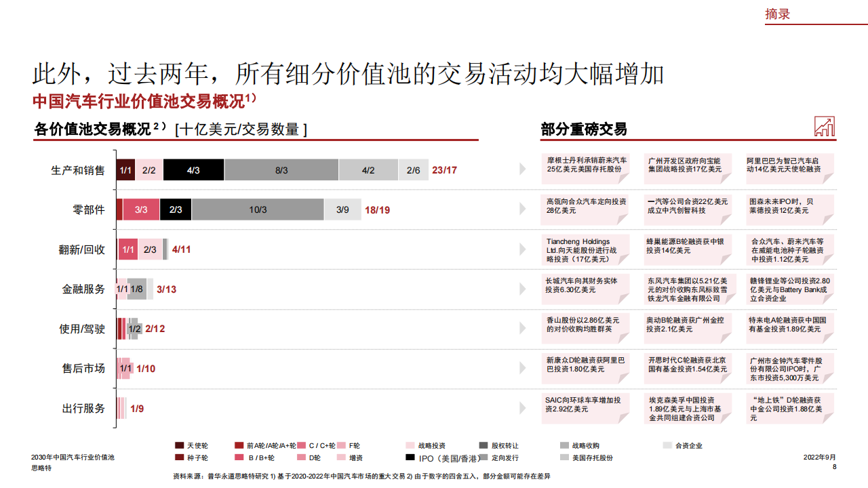Click the pink 2/2 bar segment
Viewport: 868px width, 488px height.
(x=149, y=169)
